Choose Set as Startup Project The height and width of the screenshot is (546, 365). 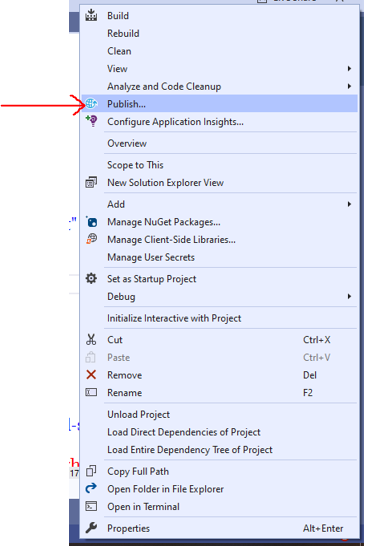coord(219,279)
